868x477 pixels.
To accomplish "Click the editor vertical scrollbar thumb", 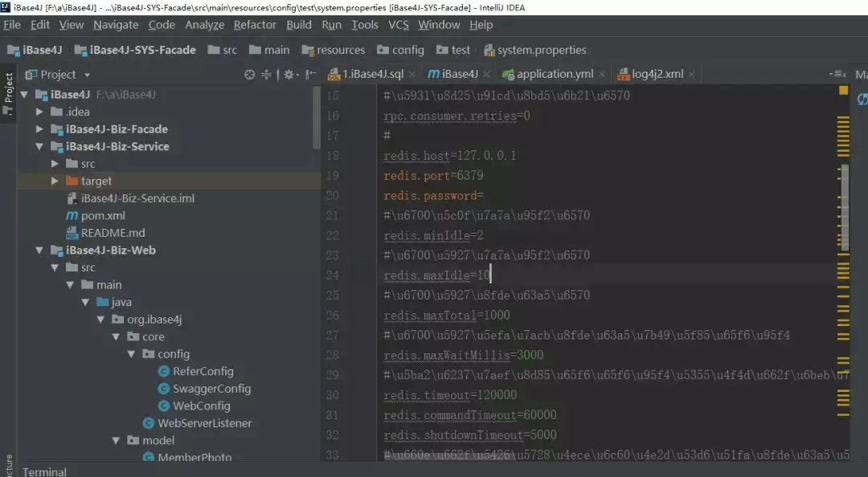I will pos(845,207).
